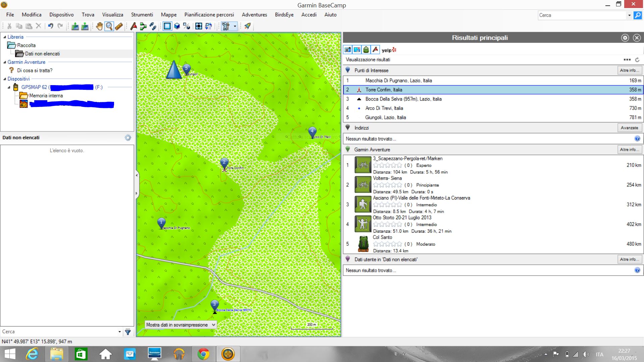Toggle the first results filter icon, left of the postcard icon

point(348,50)
